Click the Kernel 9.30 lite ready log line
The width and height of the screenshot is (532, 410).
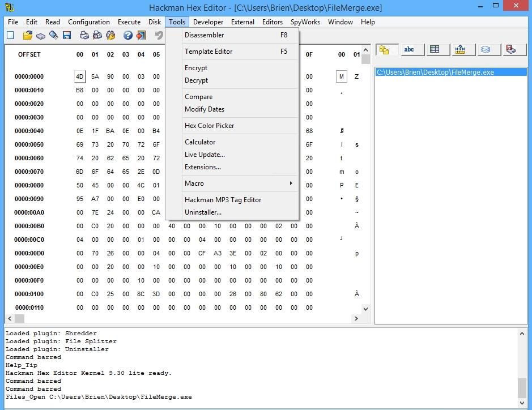coord(89,373)
